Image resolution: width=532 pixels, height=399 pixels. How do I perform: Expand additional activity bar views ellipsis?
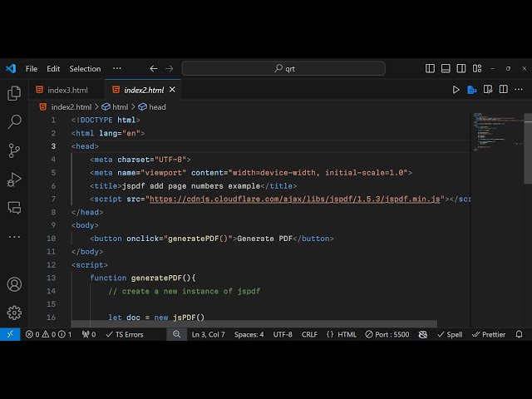14,236
